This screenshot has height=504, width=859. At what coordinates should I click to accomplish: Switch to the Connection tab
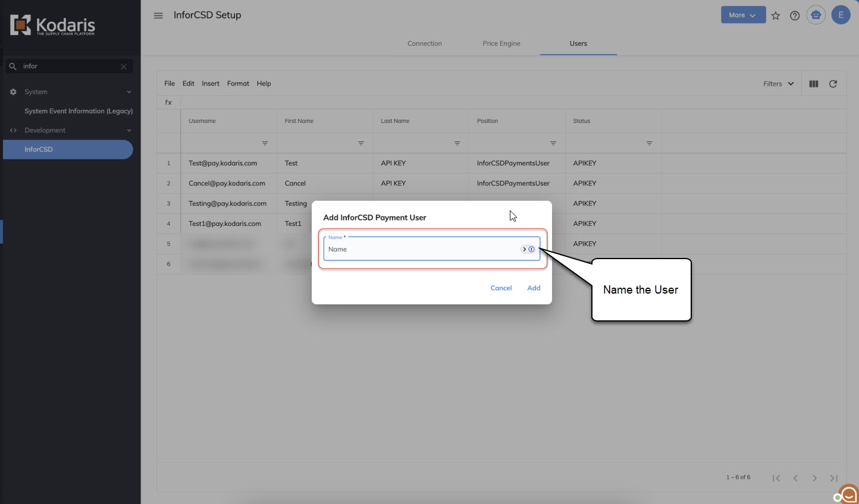point(425,43)
